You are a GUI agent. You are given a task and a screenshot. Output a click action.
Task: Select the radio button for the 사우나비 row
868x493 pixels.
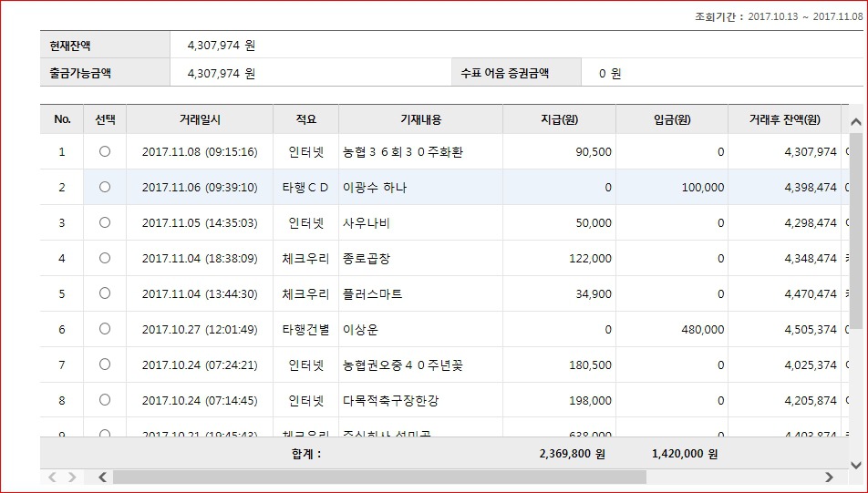point(105,222)
